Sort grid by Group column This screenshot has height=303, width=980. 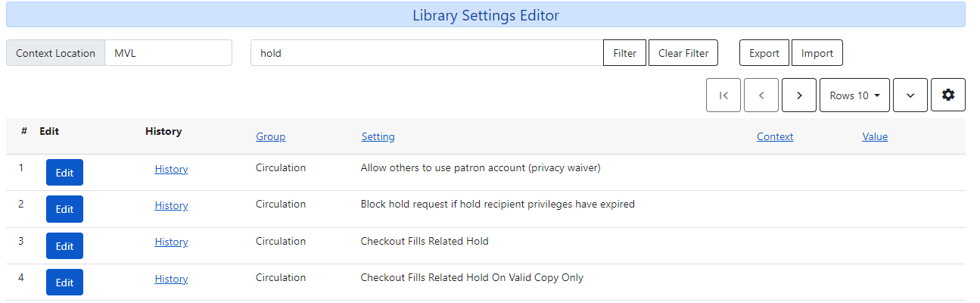pyautogui.click(x=270, y=137)
